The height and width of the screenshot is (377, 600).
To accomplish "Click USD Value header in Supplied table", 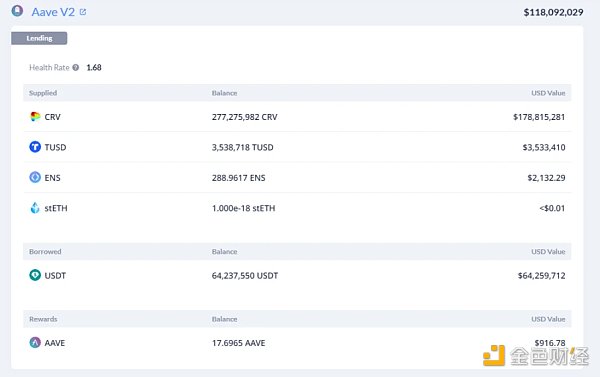I will point(548,93).
